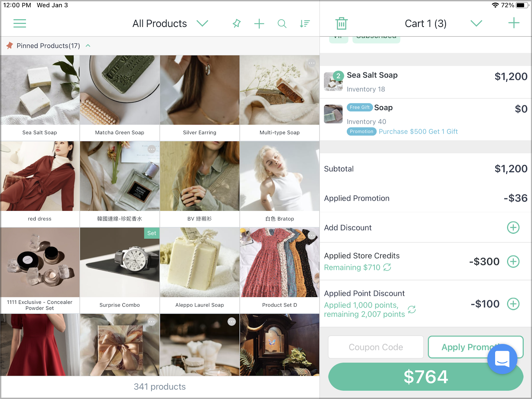Tap the Sea Salt Soap cart thumbnail

tap(333, 82)
